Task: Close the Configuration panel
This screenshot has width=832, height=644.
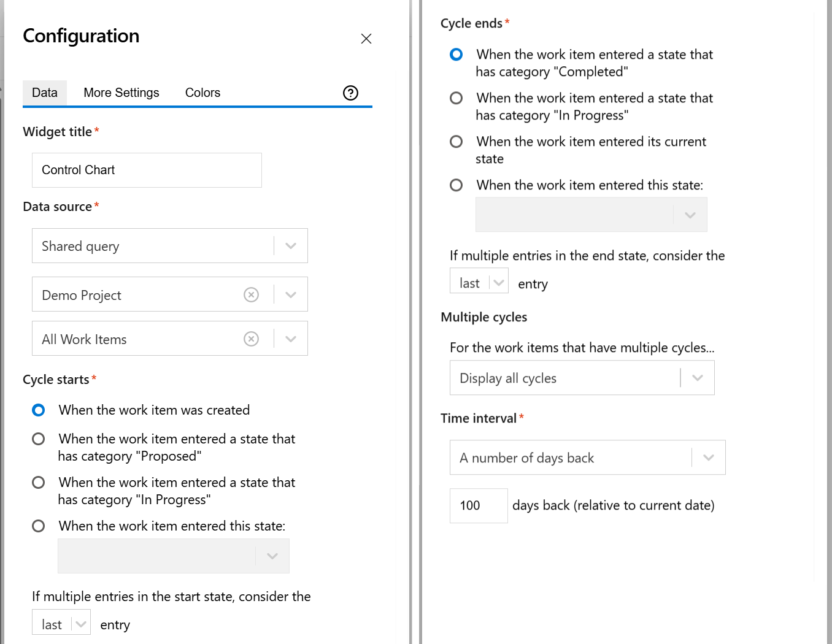Action: (366, 39)
